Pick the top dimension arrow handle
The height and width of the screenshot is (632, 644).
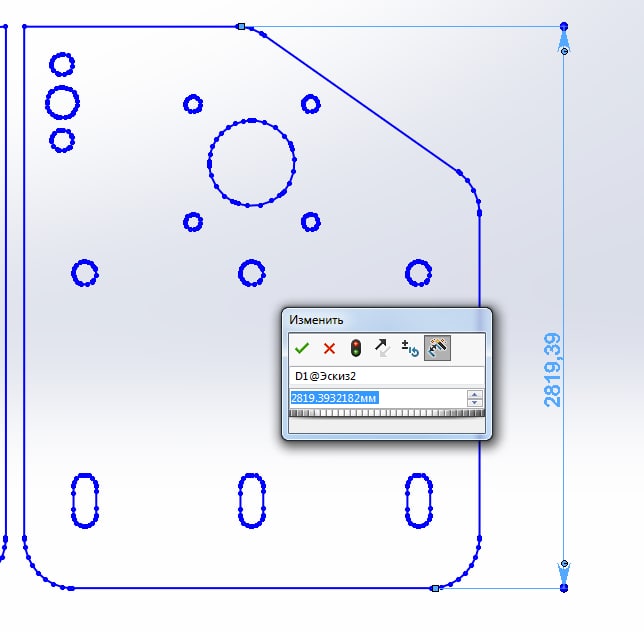[564, 51]
